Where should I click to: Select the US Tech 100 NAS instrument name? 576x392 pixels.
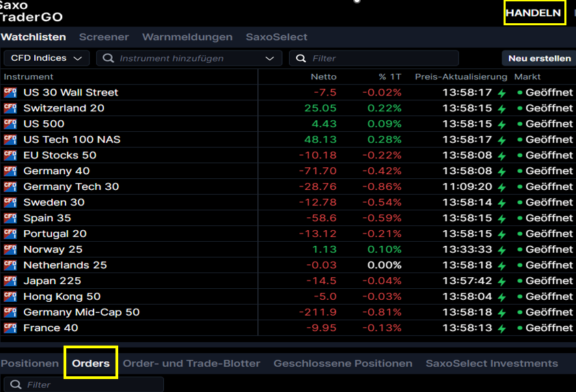click(x=72, y=139)
